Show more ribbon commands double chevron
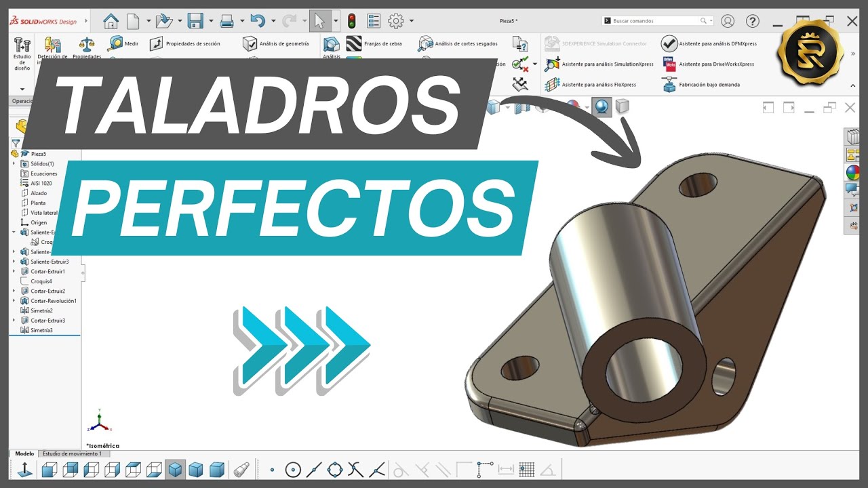This screenshot has height=488, width=868. click(x=853, y=53)
